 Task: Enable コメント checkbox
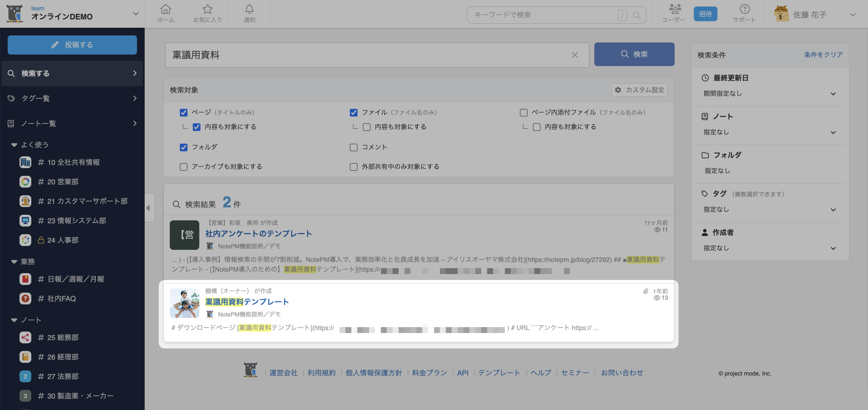click(x=353, y=147)
